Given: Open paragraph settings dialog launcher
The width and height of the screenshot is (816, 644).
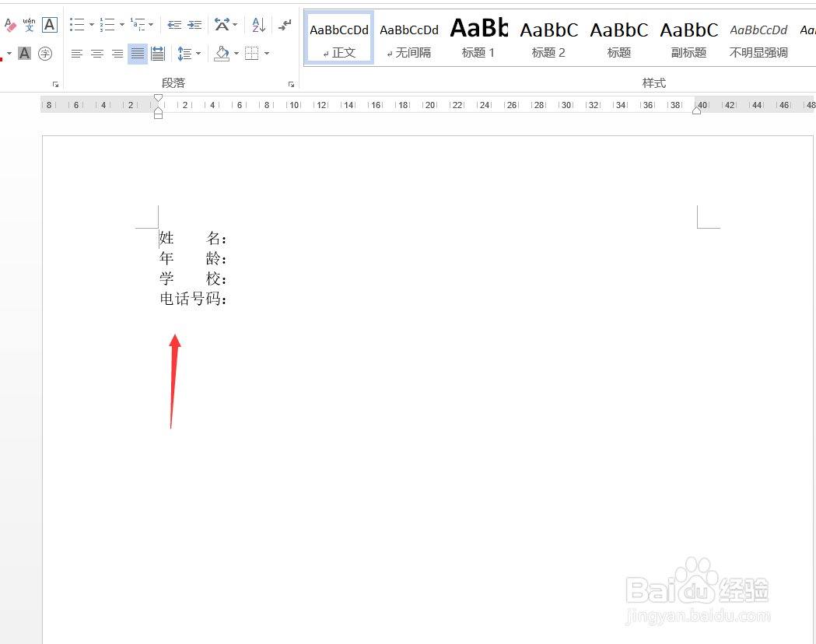Looking at the screenshot, I should point(292,84).
